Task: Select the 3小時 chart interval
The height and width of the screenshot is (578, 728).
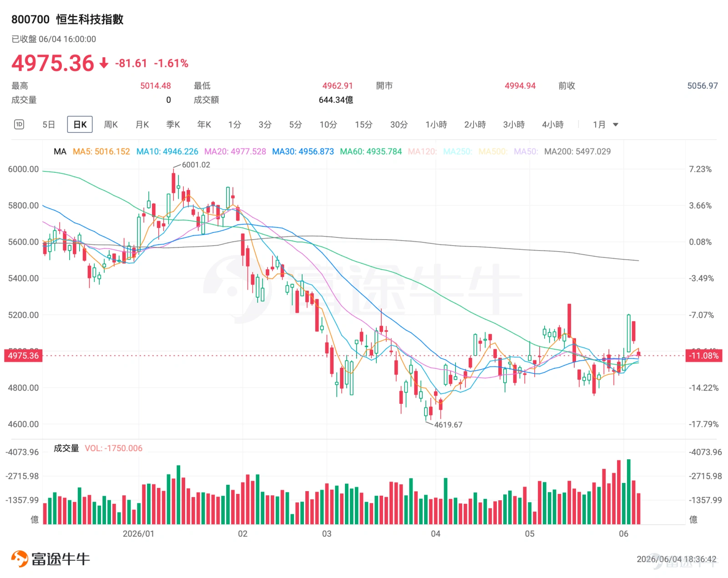Action: tap(514, 125)
